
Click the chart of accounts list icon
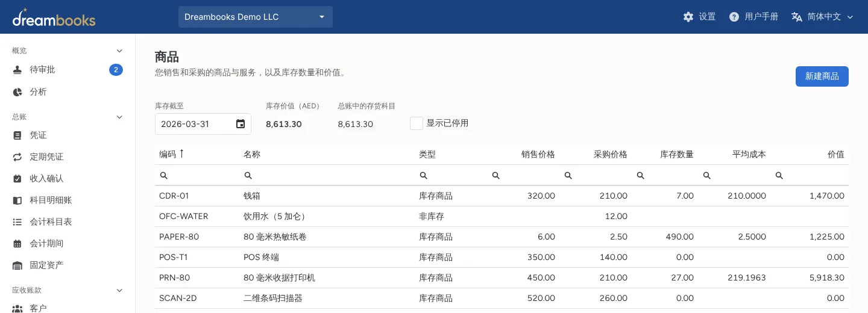[x=17, y=222]
